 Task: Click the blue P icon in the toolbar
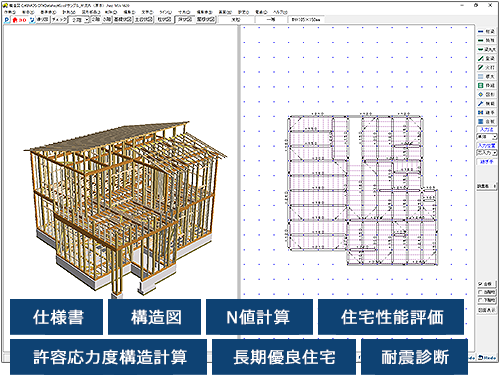(x=7, y=20)
